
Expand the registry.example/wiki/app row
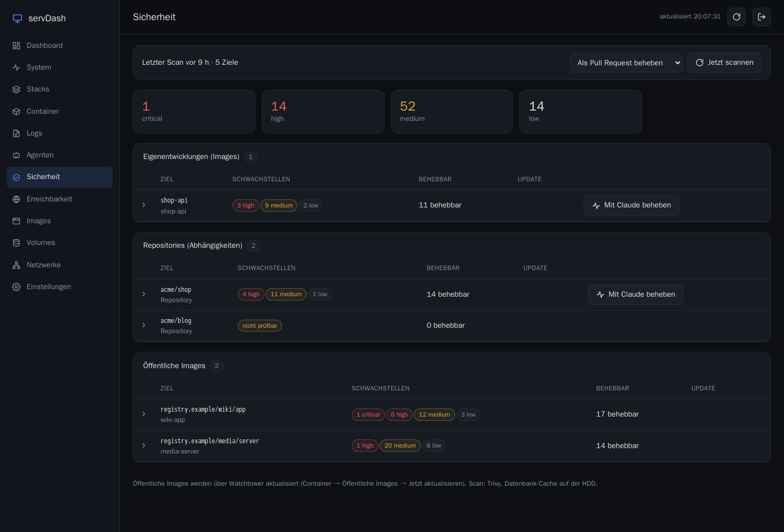point(144,414)
